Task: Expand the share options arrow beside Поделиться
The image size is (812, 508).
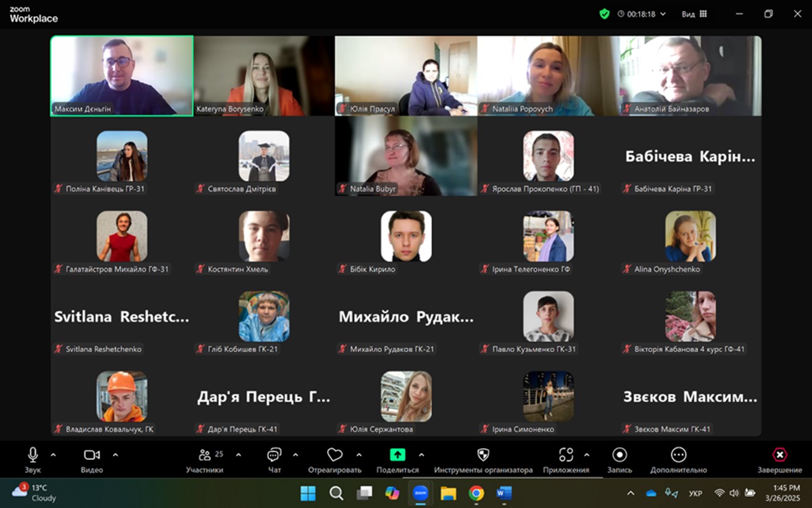Action: point(421,455)
